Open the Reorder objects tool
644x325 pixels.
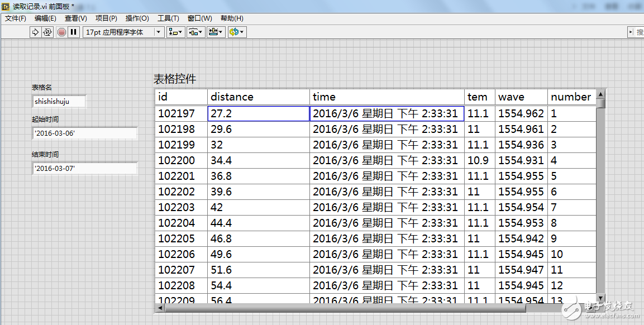pos(236,32)
